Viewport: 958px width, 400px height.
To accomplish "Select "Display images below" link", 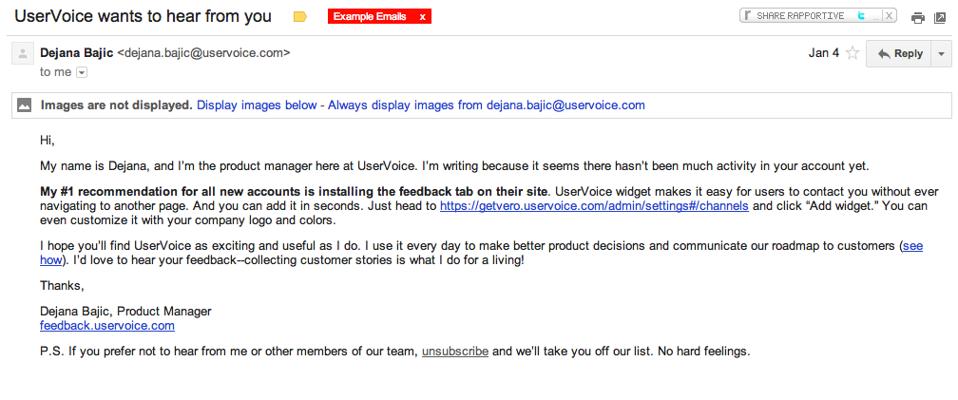I will click(257, 105).
